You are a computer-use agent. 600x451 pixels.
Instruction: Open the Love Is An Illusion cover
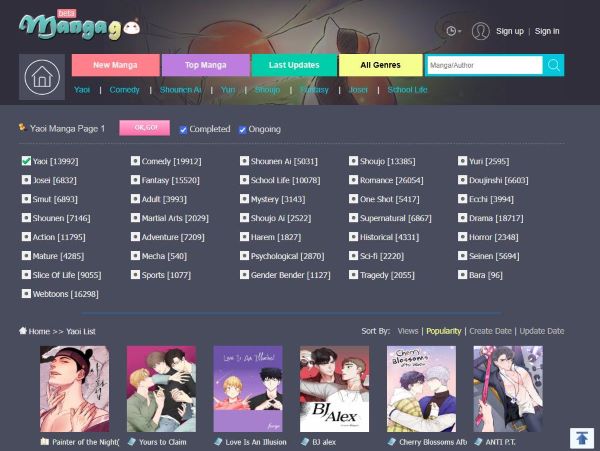tap(248, 389)
